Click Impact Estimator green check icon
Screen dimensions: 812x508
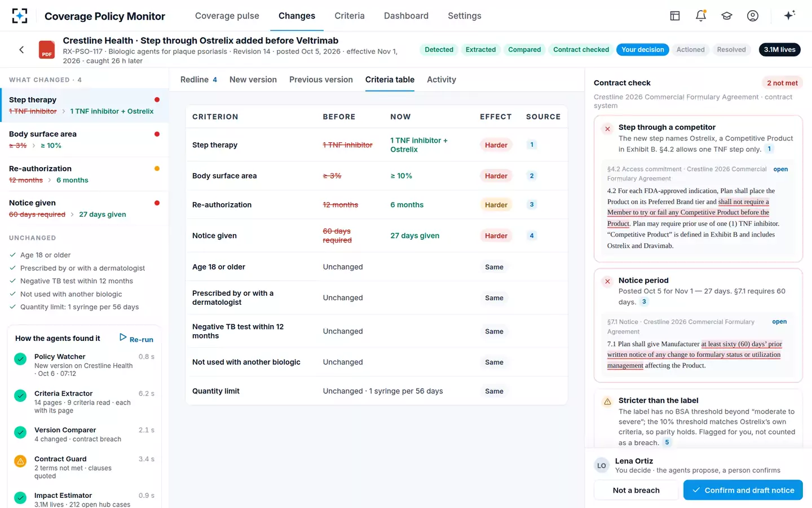20,497
